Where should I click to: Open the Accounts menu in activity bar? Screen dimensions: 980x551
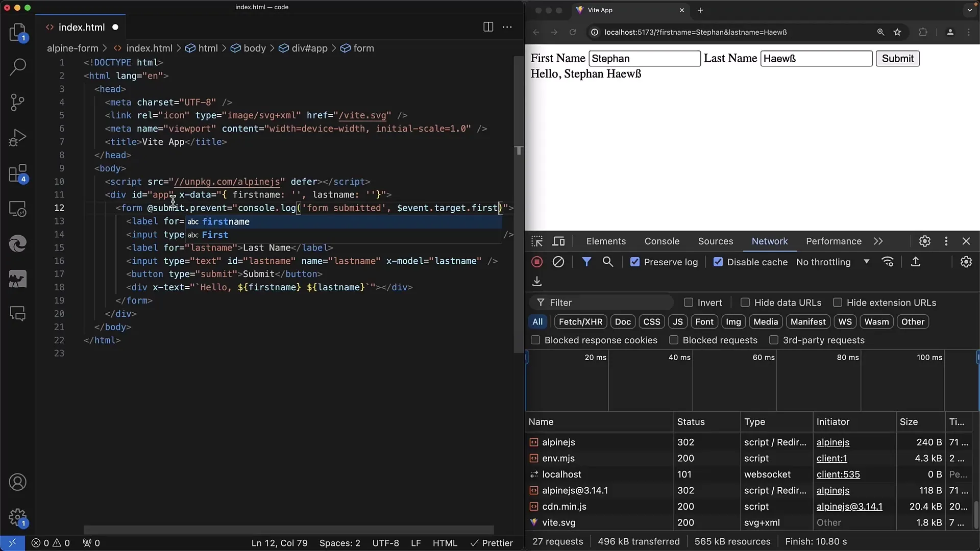[x=18, y=482]
